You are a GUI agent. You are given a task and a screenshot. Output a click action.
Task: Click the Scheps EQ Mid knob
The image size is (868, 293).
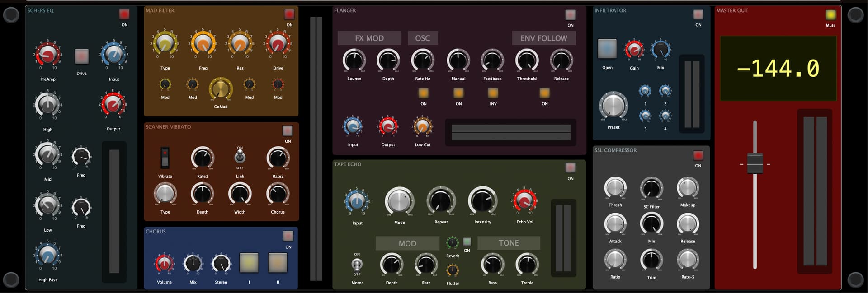tap(47, 154)
